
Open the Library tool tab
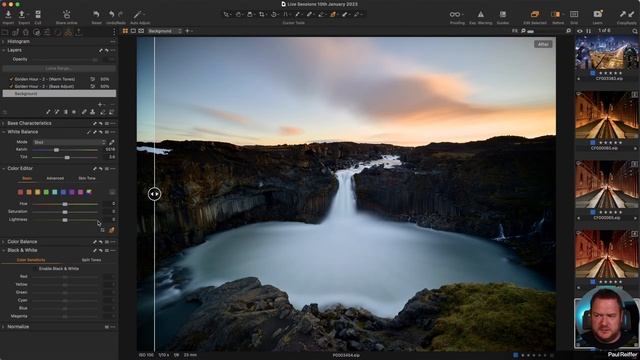pyautogui.click(x=6, y=33)
